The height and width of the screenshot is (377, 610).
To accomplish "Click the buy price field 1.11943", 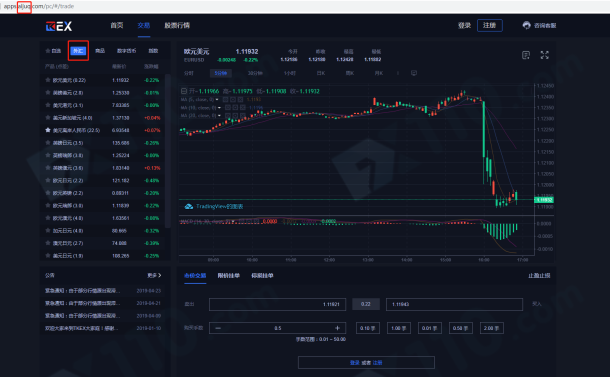I will coord(454,304).
